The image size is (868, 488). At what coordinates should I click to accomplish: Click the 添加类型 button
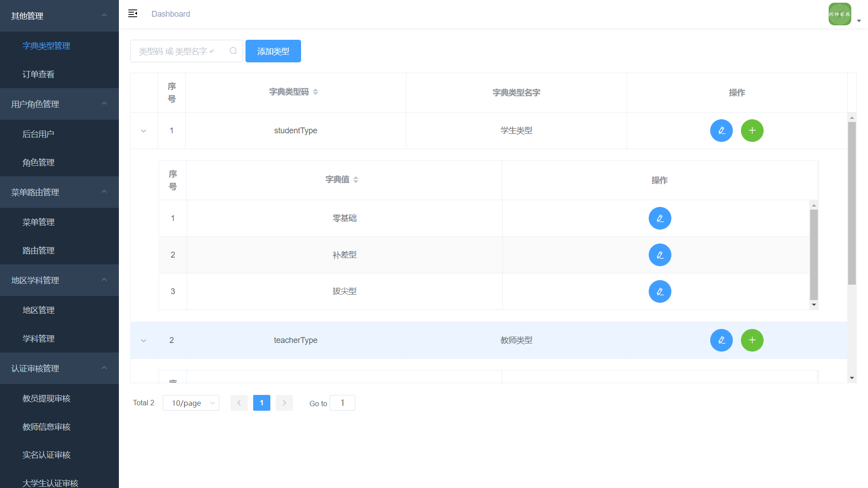(273, 51)
